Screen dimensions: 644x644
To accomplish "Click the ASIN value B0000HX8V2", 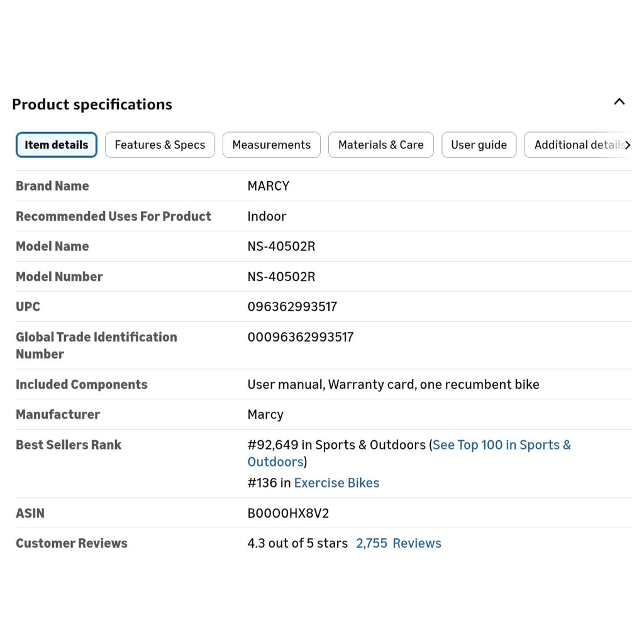I will coord(288,513).
